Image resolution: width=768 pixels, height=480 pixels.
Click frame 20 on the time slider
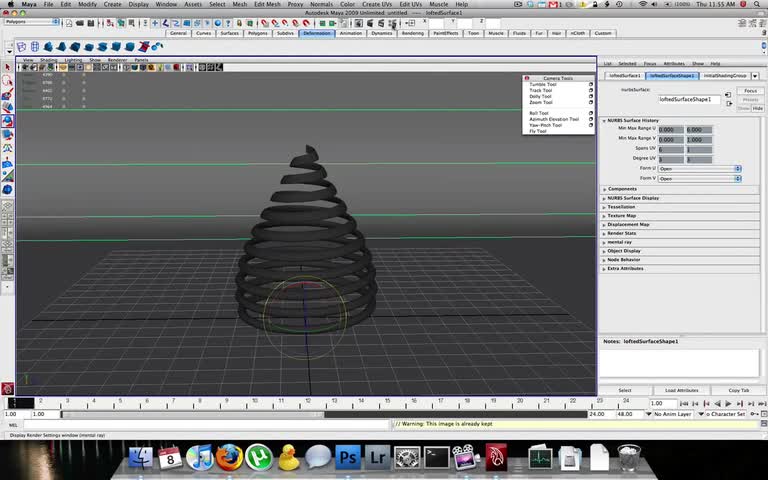pyautogui.click(x=519, y=403)
